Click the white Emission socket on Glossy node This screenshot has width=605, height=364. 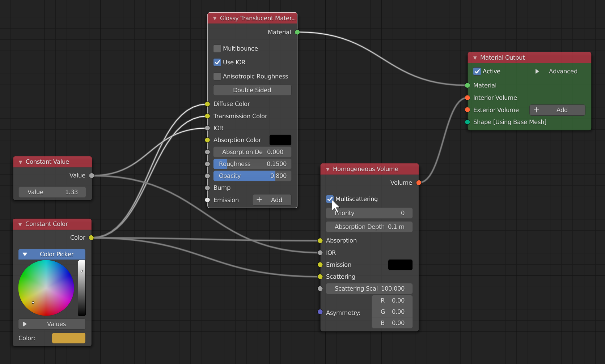(207, 200)
